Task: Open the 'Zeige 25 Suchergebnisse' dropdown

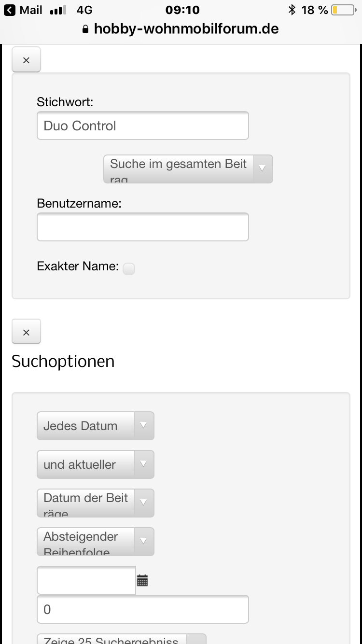Action: [x=122, y=639]
